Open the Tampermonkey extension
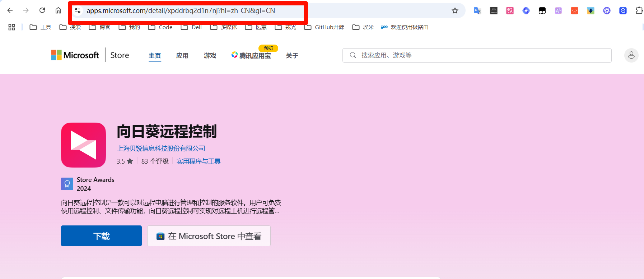 542,10
